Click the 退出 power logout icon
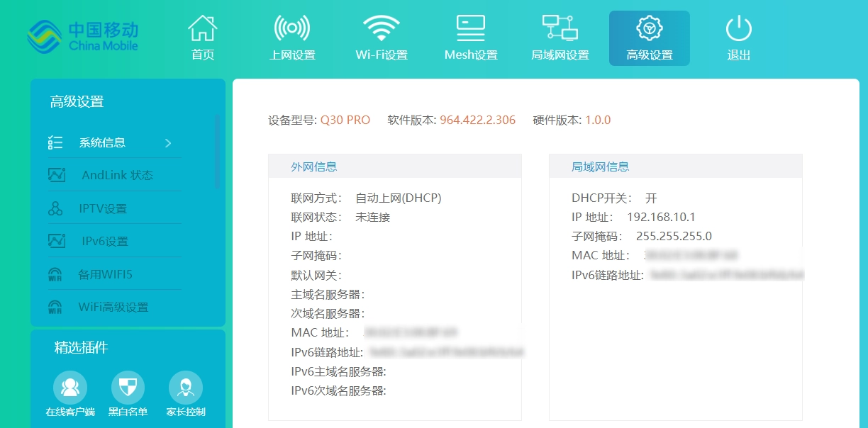 coord(738,35)
